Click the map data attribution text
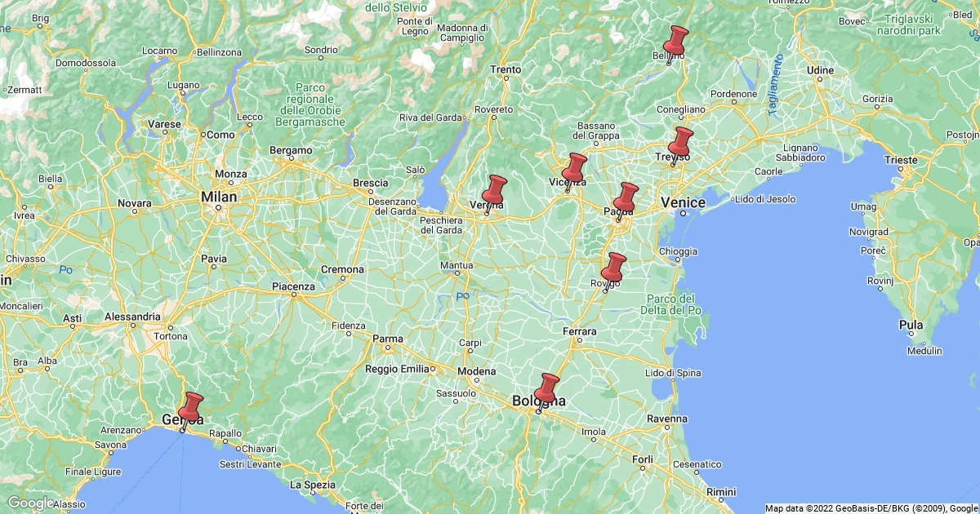980x514 pixels. [x=871, y=507]
